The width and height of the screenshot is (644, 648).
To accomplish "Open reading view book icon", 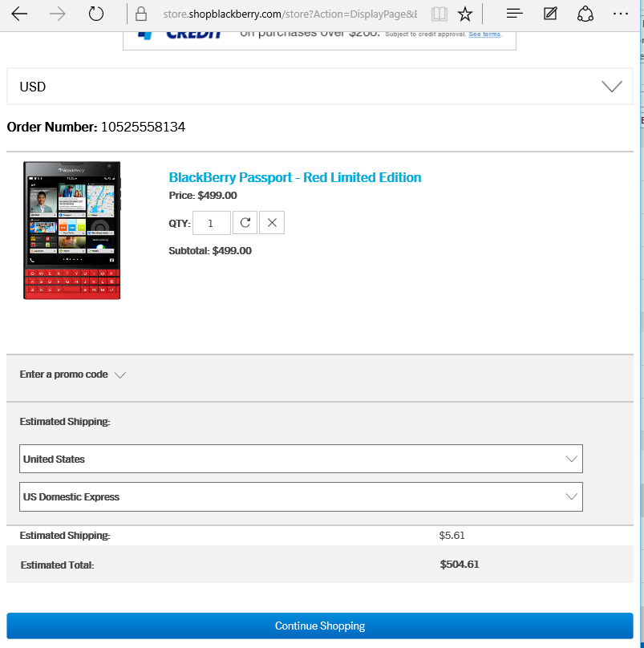I will [439, 14].
